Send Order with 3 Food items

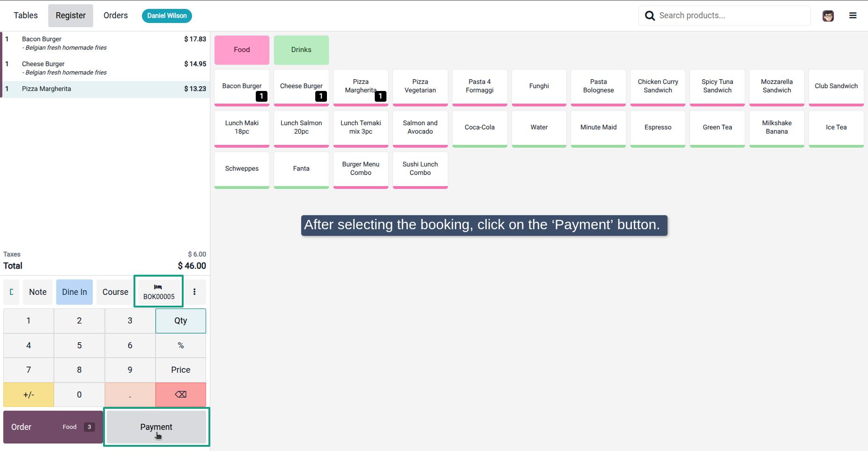point(53,427)
